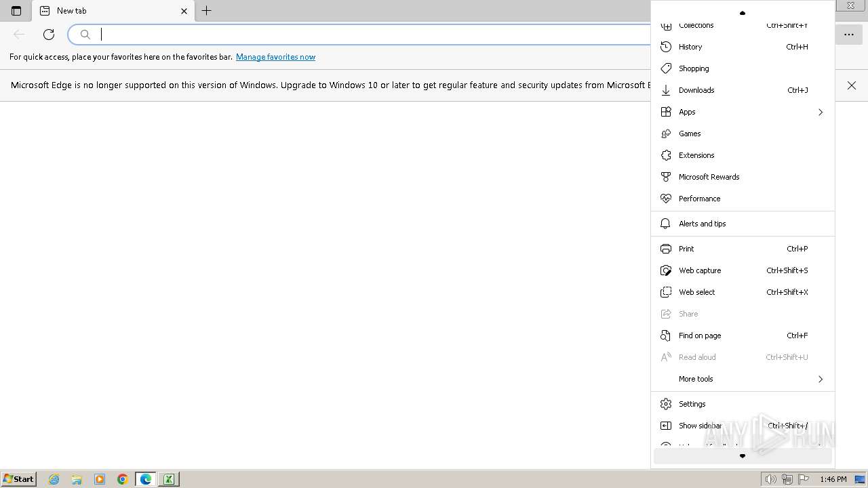Image resolution: width=868 pixels, height=488 pixels.
Task: Open the Windows Start button
Action: click(x=19, y=479)
